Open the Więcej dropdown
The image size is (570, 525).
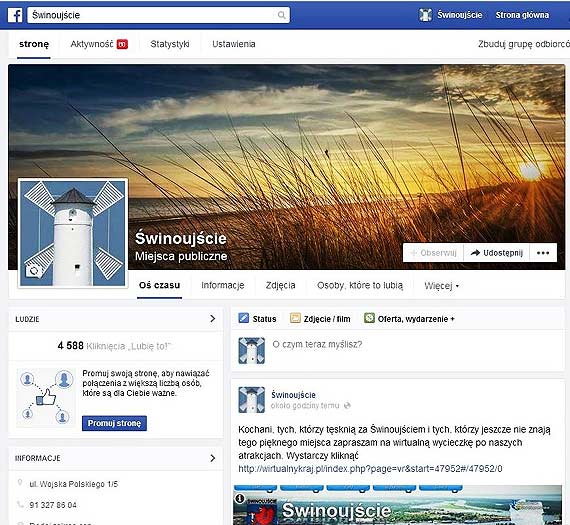click(442, 286)
